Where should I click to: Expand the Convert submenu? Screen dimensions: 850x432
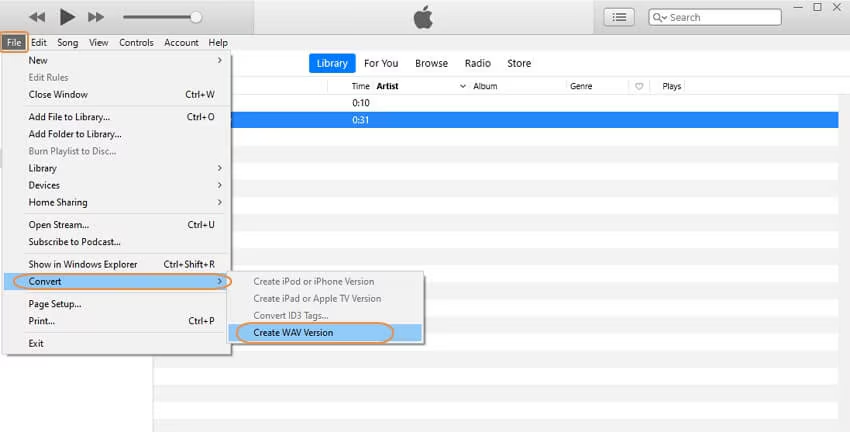click(x=117, y=281)
